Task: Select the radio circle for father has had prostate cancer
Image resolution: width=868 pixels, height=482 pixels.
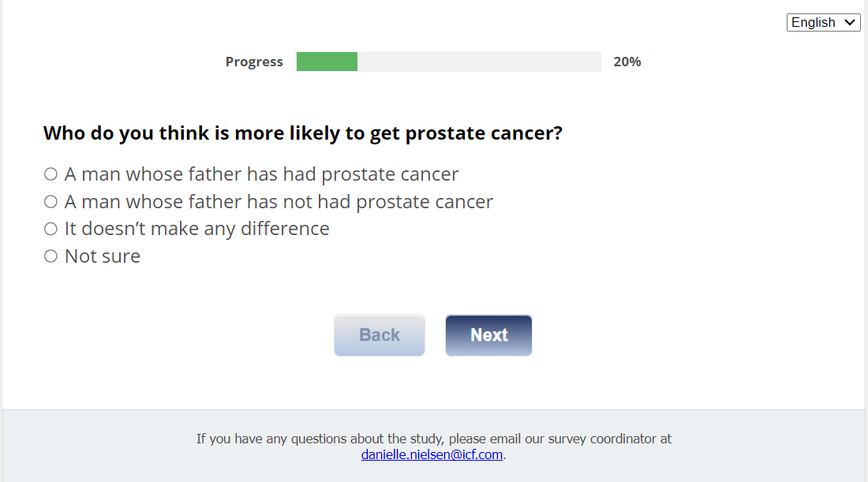Action: [x=51, y=174]
